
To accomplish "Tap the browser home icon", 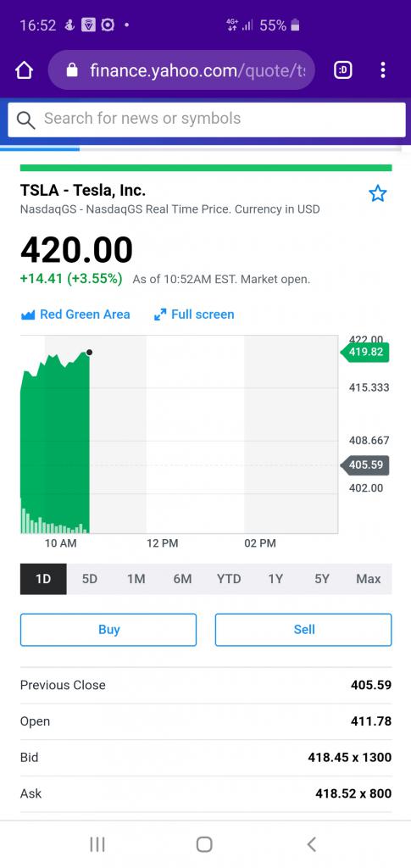I will click(25, 70).
